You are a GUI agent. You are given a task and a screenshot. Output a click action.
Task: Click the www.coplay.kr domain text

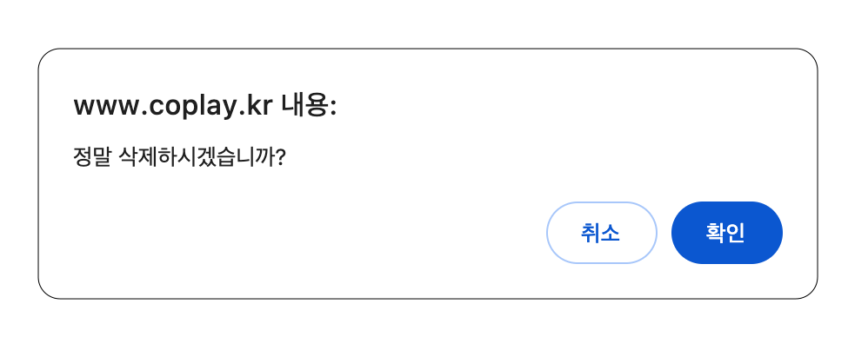pos(173,107)
